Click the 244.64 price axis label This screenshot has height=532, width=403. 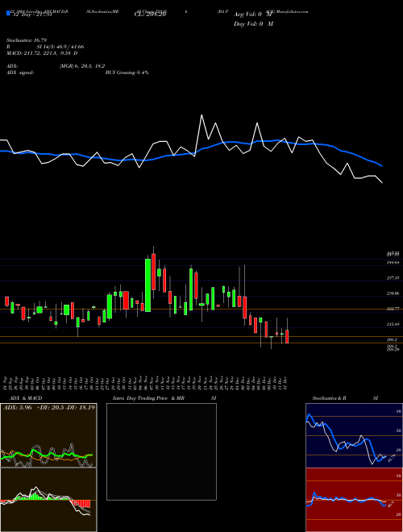pyautogui.click(x=393, y=262)
